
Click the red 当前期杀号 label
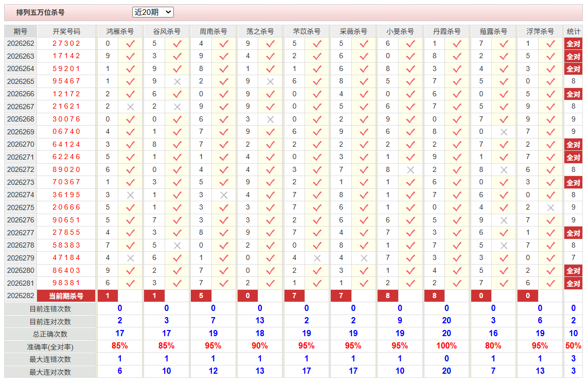pyautogui.click(x=66, y=296)
